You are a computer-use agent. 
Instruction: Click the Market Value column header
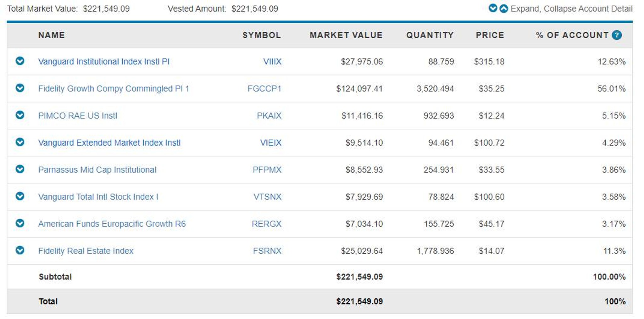coord(346,35)
